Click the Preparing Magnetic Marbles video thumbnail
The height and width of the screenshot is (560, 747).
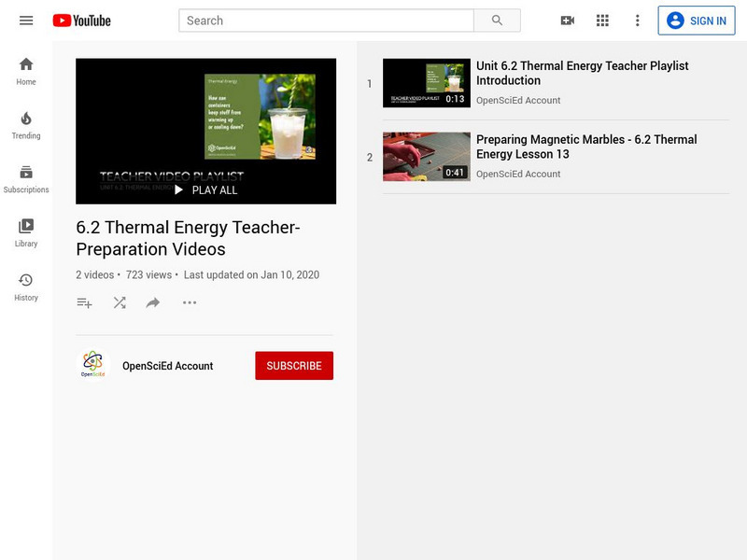click(426, 157)
